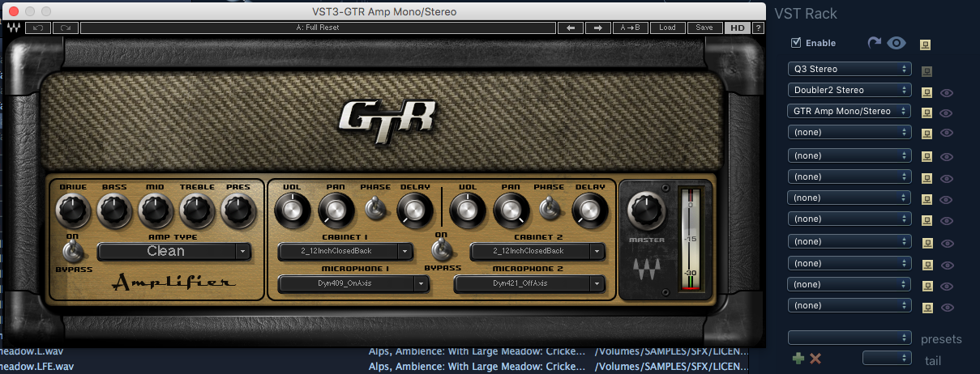
Task: Click the blue bypass arrow in VST Rack
Action: [x=873, y=43]
